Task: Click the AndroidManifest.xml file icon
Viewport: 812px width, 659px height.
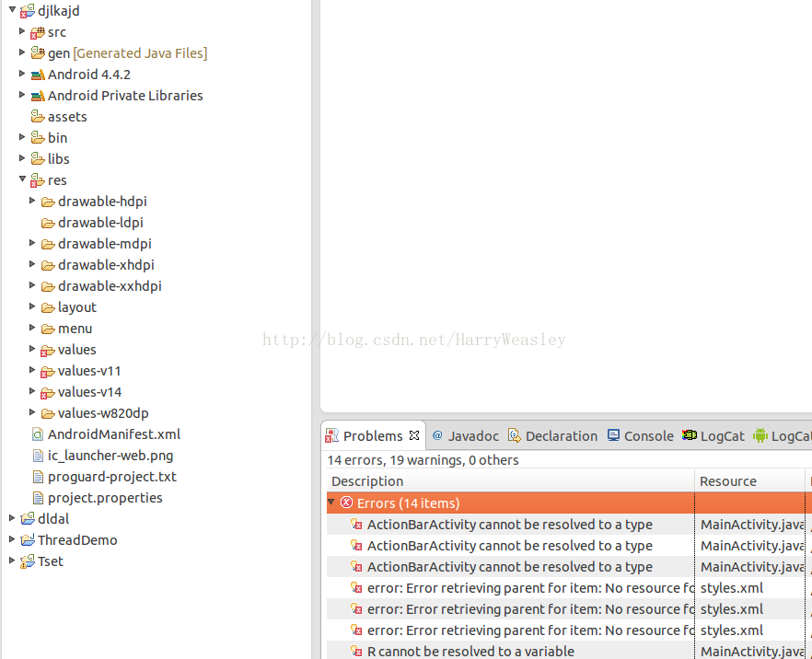Action: [x=38, y=434]
